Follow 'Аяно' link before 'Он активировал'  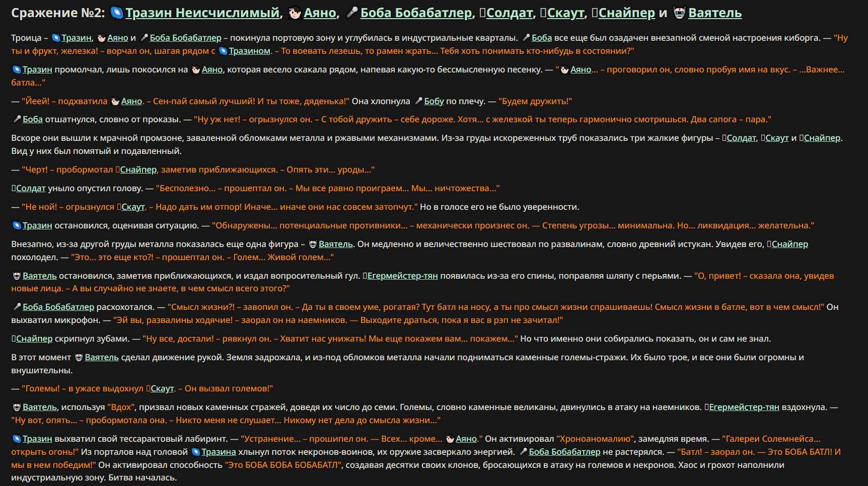pos(466,439)
